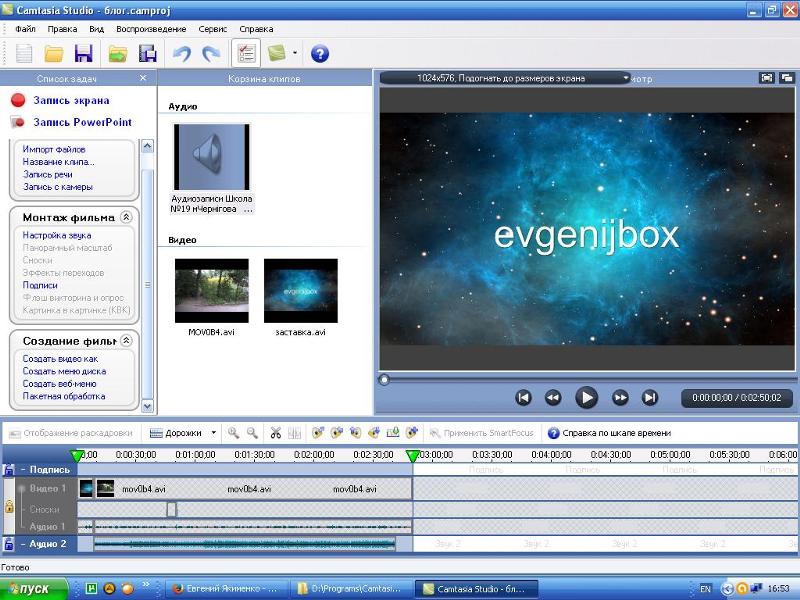Import media with the green arrow folder icon
Viewport: 800px width, 600px height.
118,54
